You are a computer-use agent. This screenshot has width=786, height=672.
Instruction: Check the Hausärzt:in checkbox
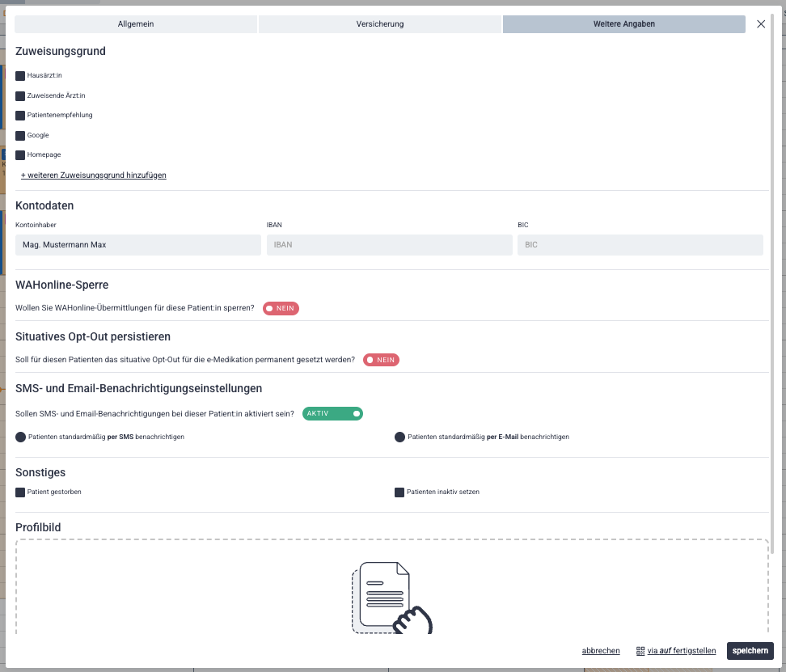point(20,76)
